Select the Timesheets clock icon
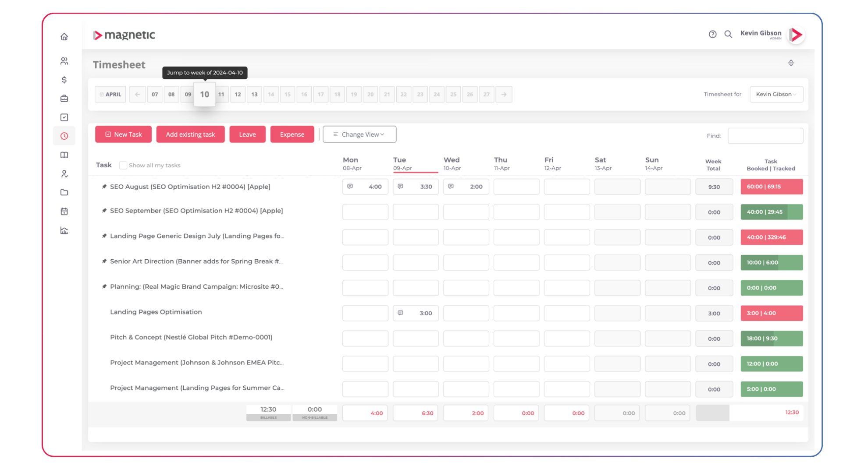Image resolution: width=868 pixels, height=473 pixels. [x=64, y=136]
